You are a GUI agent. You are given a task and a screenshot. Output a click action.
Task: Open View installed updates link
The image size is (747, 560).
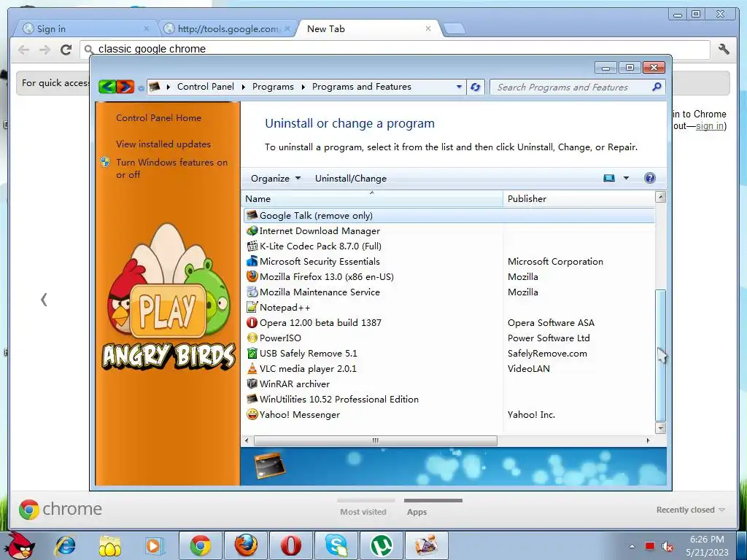(163, 144)
